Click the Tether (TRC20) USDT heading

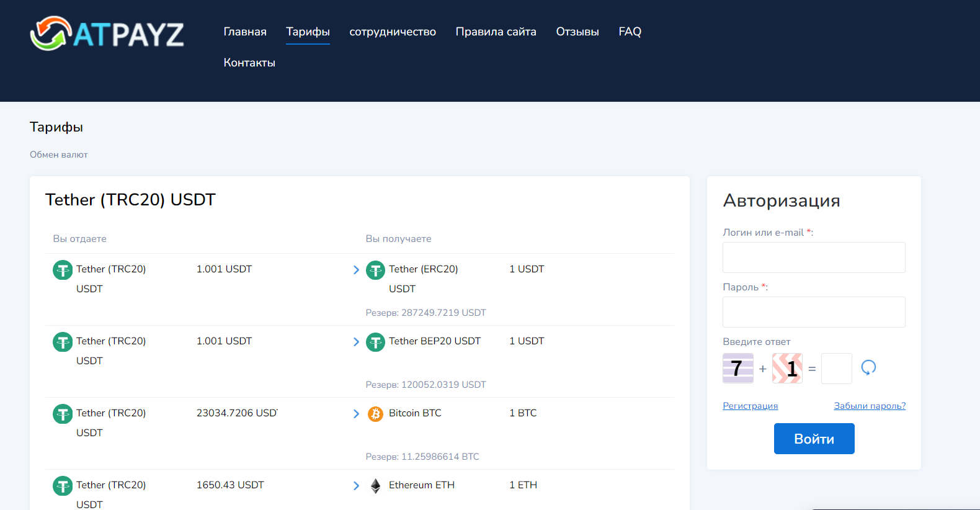tap(130, 200)
